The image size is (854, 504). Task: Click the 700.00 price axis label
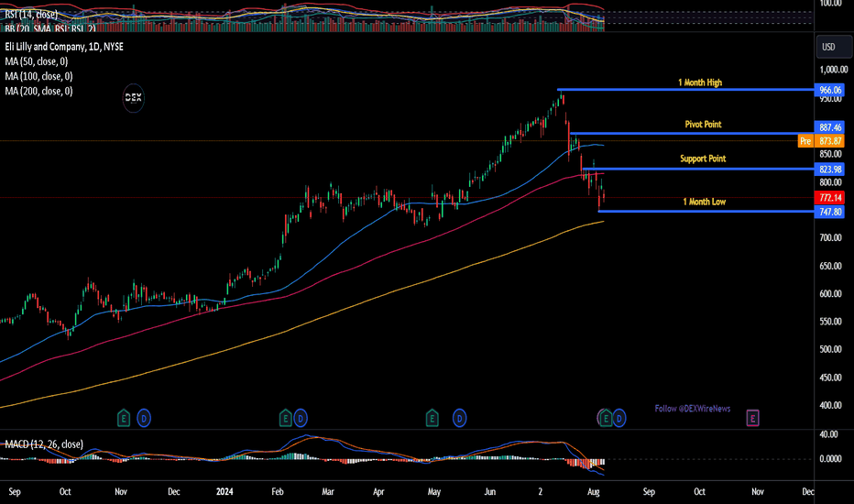831,237
